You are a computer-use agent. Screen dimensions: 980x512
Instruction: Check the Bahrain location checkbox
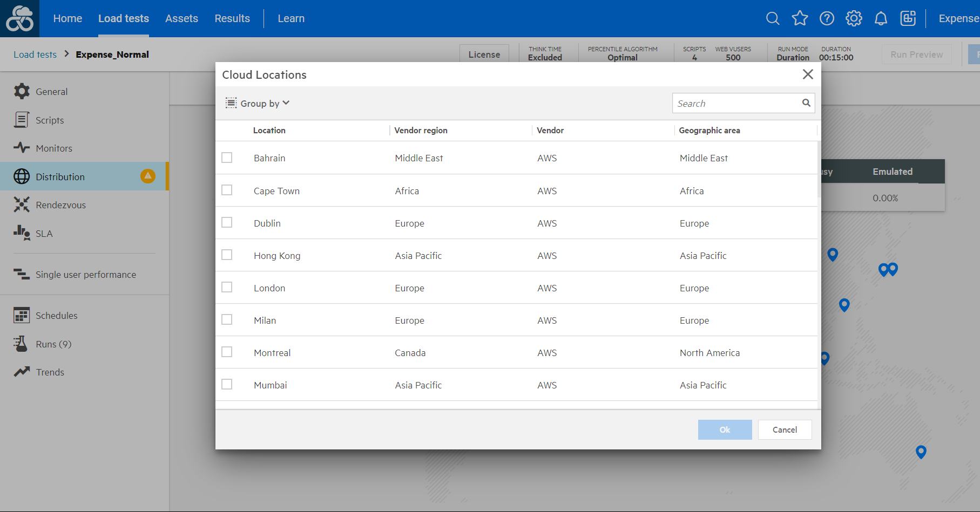(227, 158)
